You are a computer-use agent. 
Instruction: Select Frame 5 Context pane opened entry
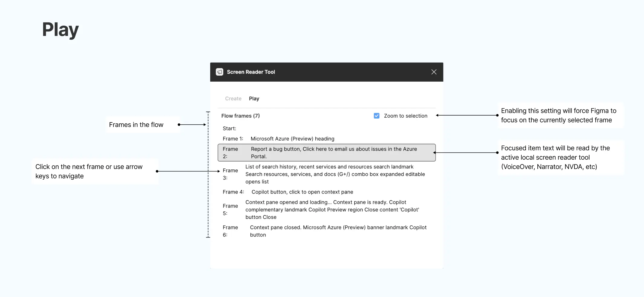pos(326,210)
